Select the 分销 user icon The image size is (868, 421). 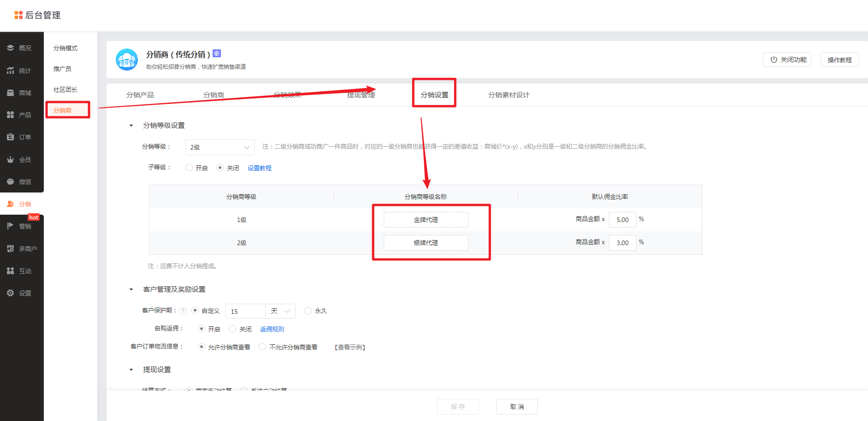point(10,204)
